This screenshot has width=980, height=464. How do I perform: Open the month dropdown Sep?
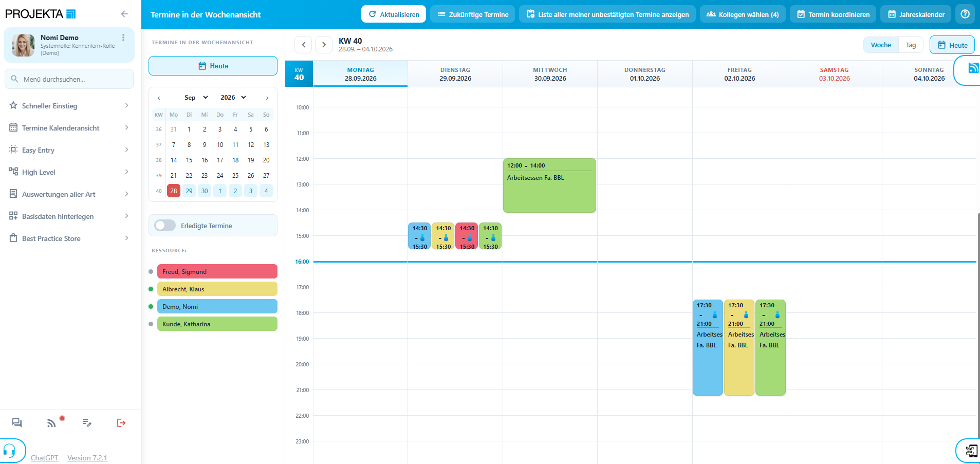point(196,98)
